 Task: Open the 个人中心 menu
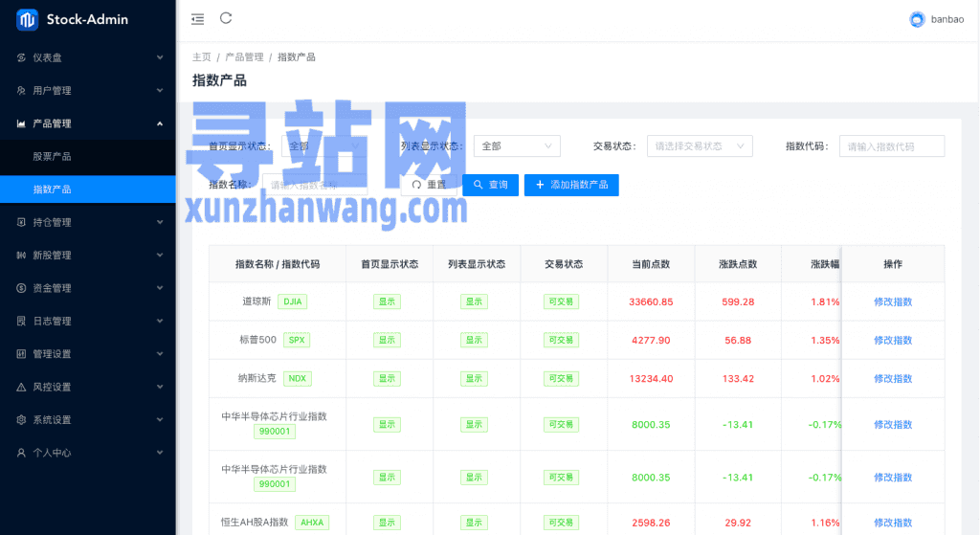click(87, 453)
